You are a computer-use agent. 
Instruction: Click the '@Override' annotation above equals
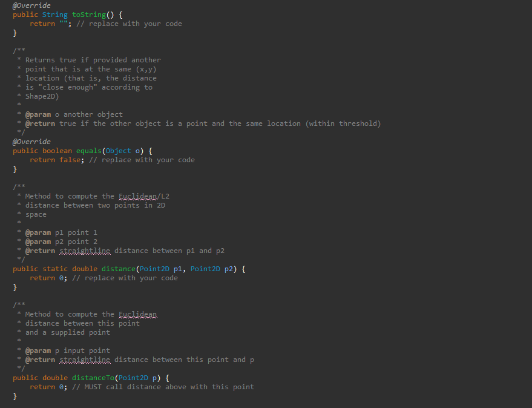coord(31,142)
